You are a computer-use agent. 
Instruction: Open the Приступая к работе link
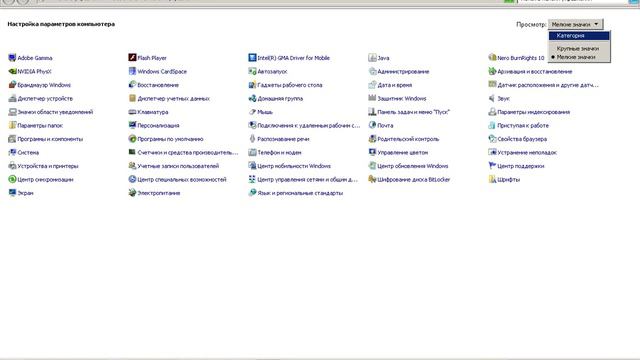pyautogui.click(x=523, y=125)
